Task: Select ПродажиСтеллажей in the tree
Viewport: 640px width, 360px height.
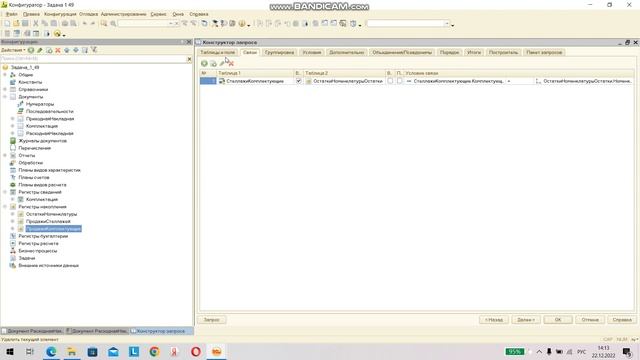Action: coord(48,221)
